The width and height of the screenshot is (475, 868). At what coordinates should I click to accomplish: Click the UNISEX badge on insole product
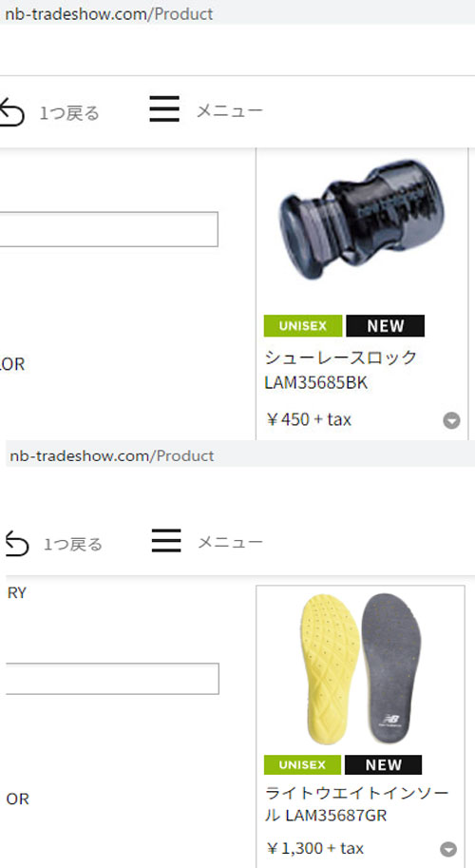(x=302, y=764)
